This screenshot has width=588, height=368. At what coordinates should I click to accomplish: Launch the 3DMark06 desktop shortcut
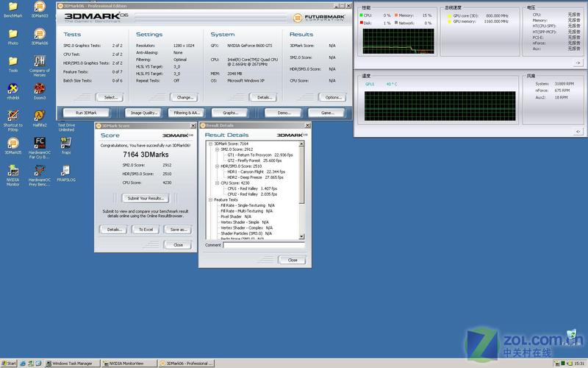pyautogui.click(x=40, y=37)
